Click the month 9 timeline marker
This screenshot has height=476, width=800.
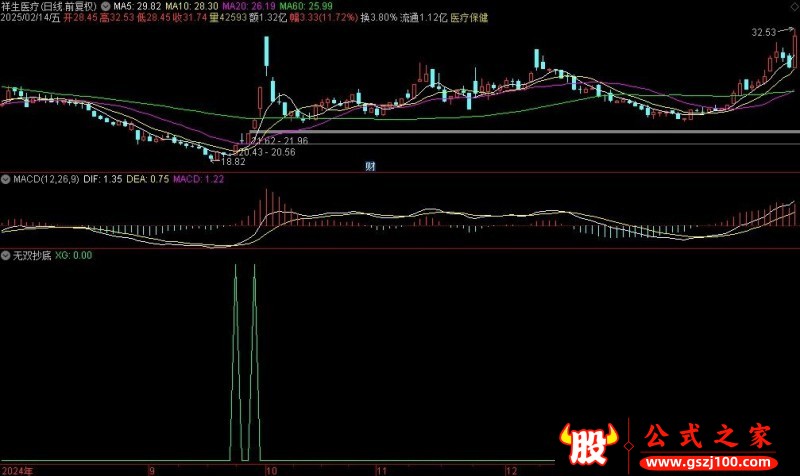pyautogui.click(x=152, y=470)
